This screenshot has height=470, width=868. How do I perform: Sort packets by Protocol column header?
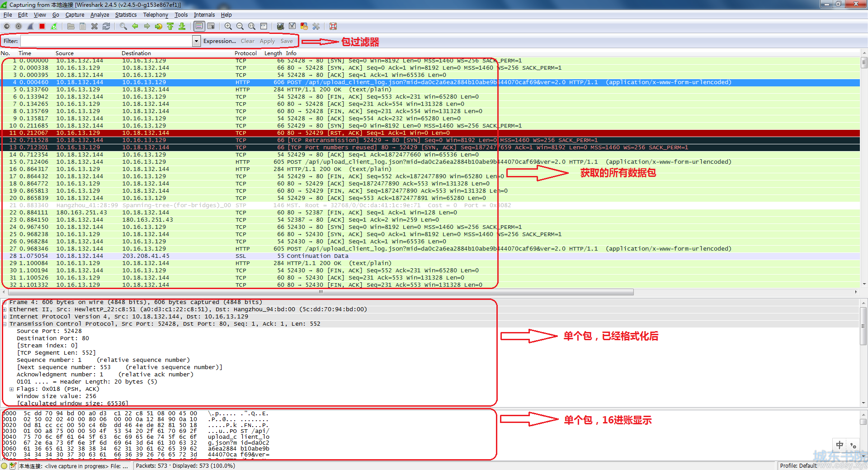[245, 53]
